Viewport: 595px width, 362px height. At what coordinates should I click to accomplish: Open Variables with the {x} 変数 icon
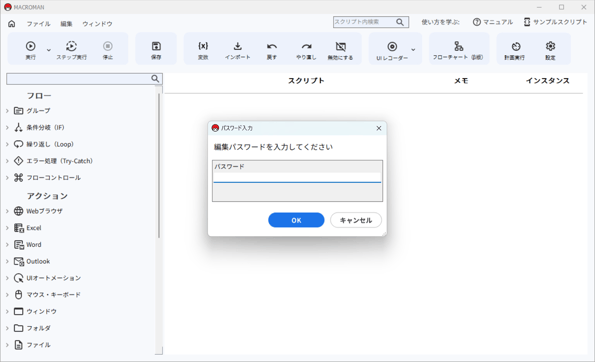click(203, 46)
